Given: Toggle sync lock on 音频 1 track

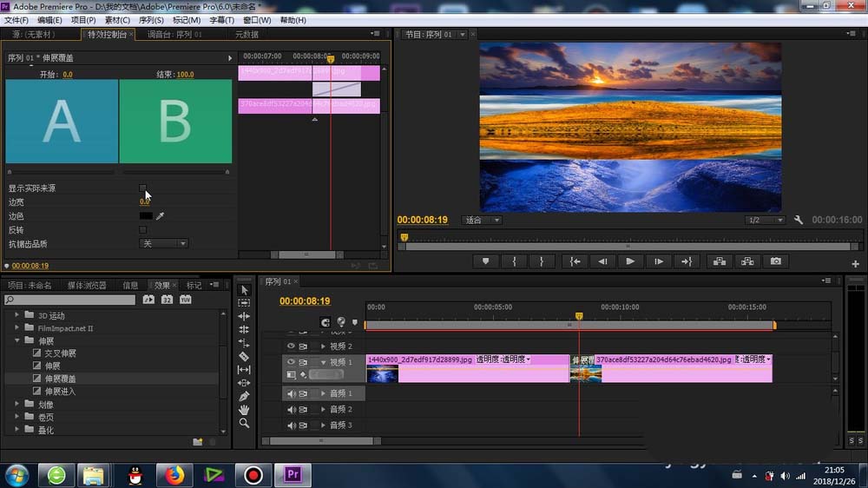Looking at the screenshot, I should 303,394.
